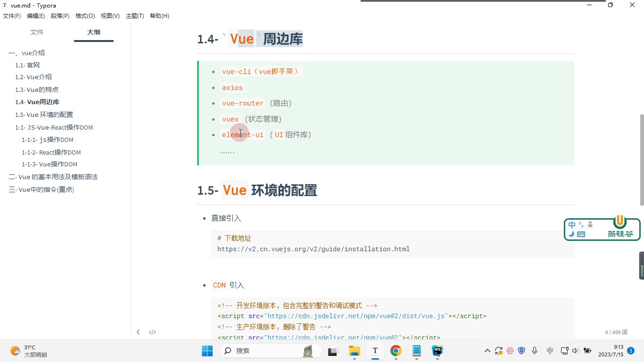Open the blue shield security tray icon
Screen dimensions: 644x362
tap(521, 351)
